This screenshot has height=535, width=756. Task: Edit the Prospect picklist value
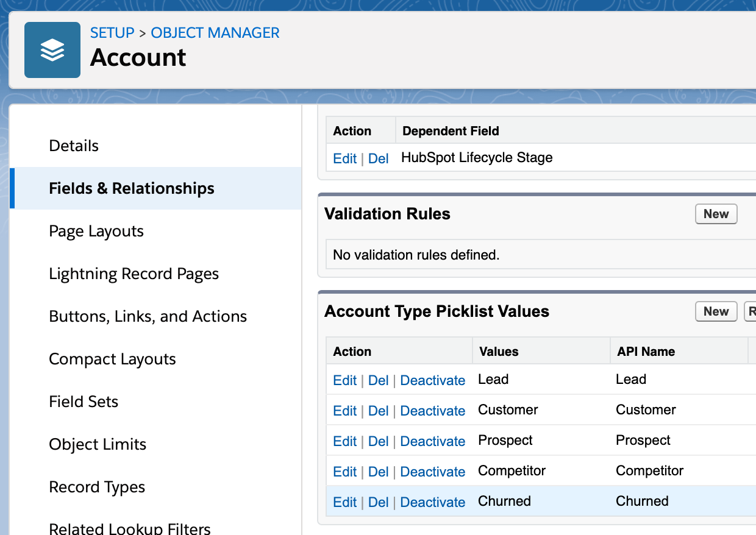[344, 441]
